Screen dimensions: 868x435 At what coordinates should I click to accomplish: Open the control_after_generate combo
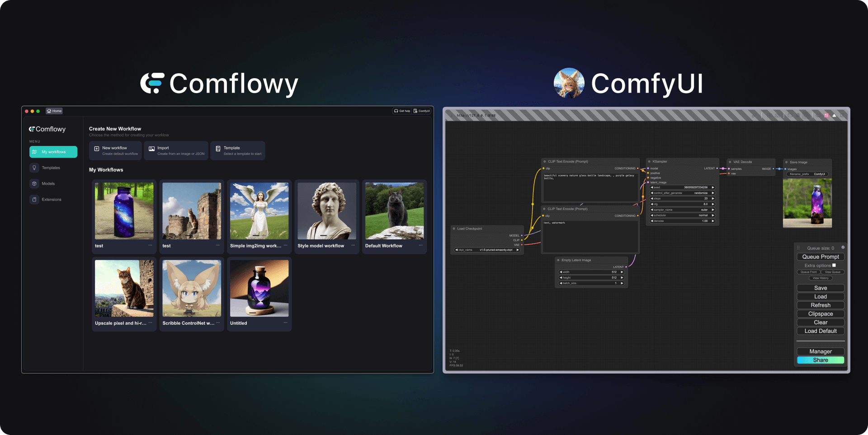pyautogui.click(x=683, y=193)
